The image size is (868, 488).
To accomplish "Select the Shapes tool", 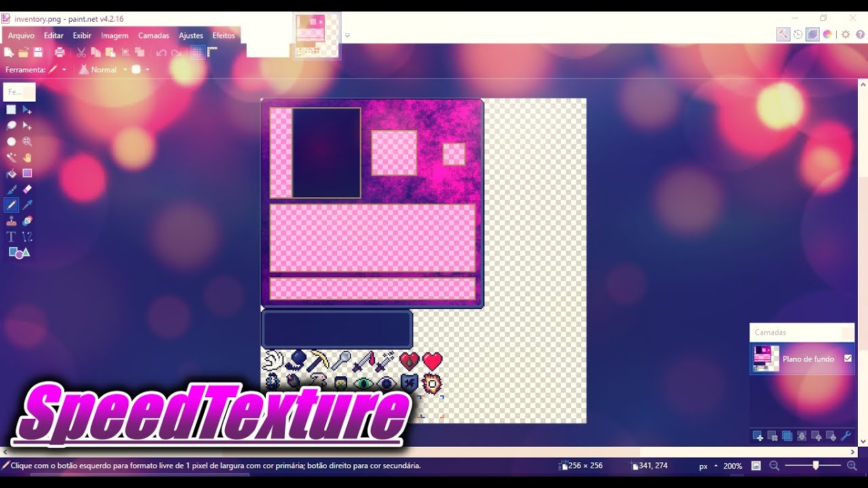I will click(x=19, y=253).
